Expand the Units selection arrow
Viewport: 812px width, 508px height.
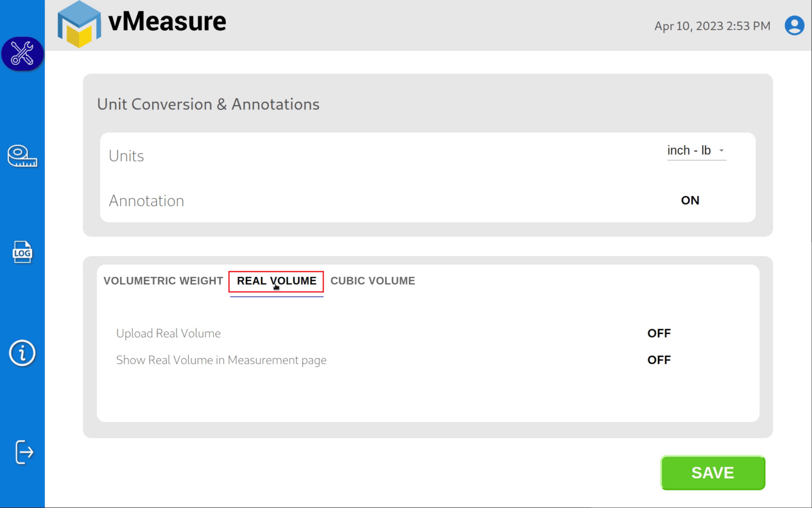click(721, 150)
